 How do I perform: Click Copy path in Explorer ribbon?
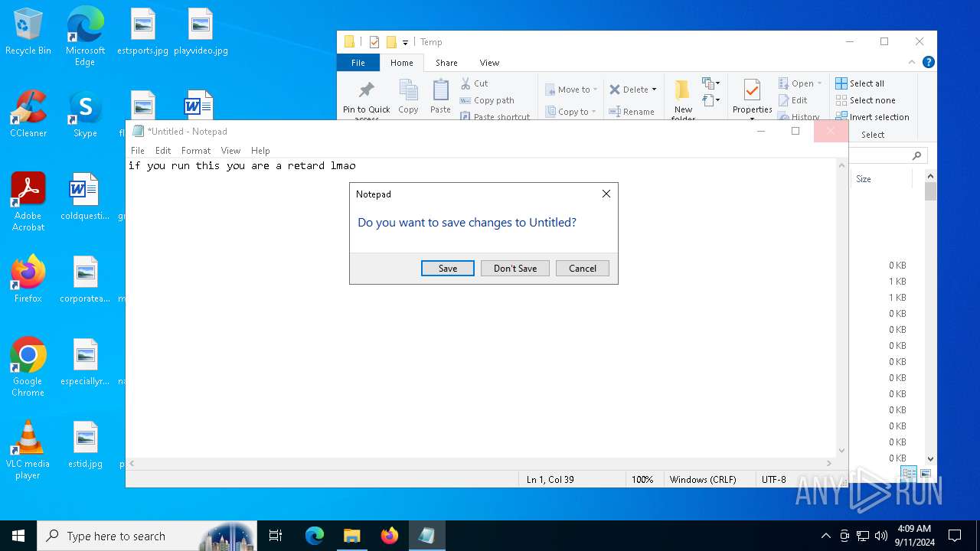pyautogui.click(x=487, y=100)
